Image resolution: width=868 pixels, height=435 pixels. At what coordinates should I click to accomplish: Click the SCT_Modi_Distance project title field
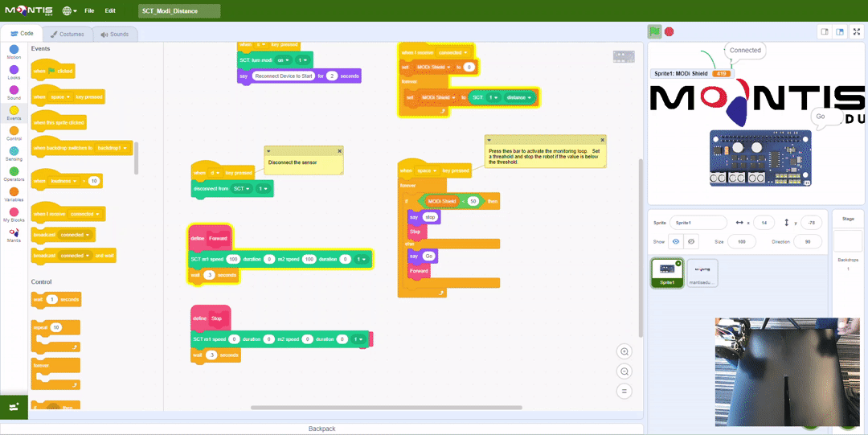(x=179, y=10)
